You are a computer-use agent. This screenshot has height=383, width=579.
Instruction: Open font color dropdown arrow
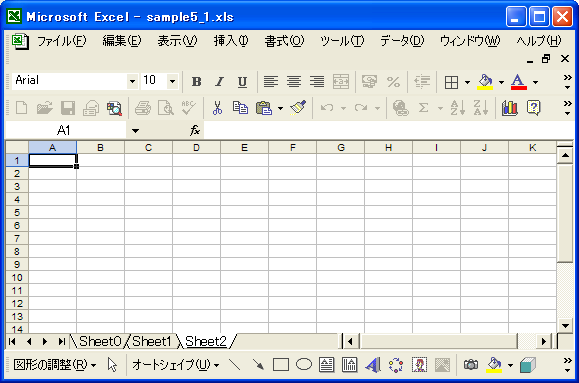pyautogui.click(x=535, y=82)
